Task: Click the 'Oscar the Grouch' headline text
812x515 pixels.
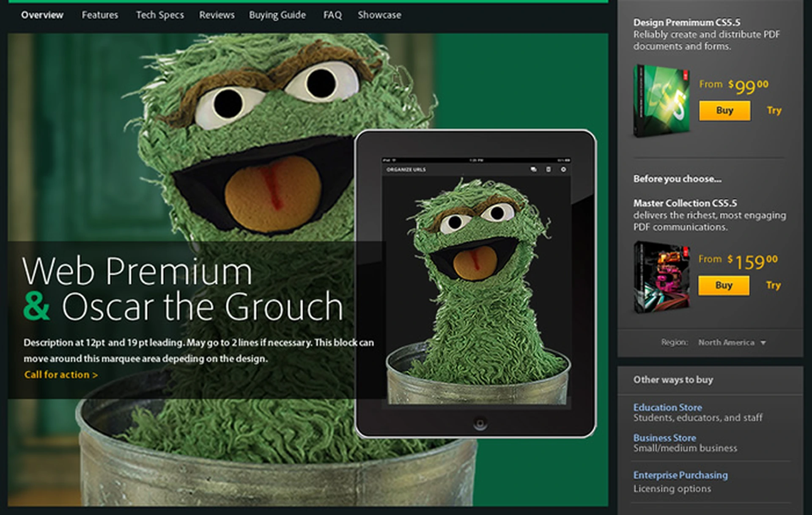Action: tap(203, 307)
